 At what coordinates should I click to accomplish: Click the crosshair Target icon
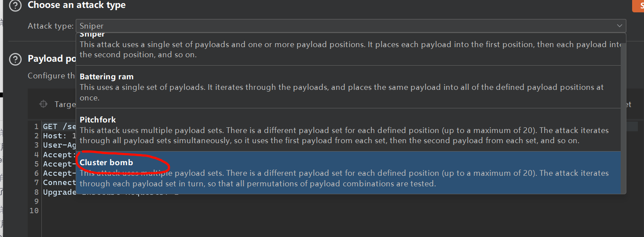click(43, 104)
